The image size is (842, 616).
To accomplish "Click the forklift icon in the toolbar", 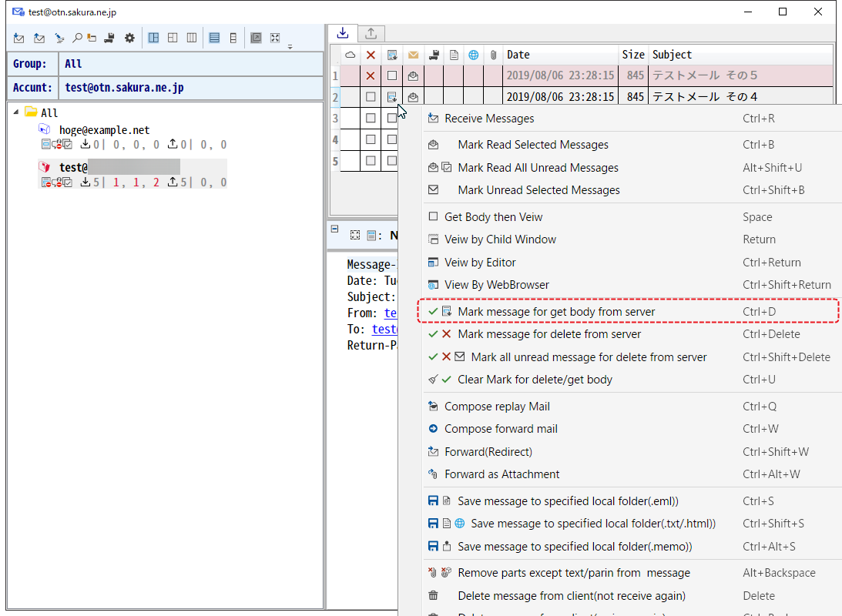I will [109, 38].
